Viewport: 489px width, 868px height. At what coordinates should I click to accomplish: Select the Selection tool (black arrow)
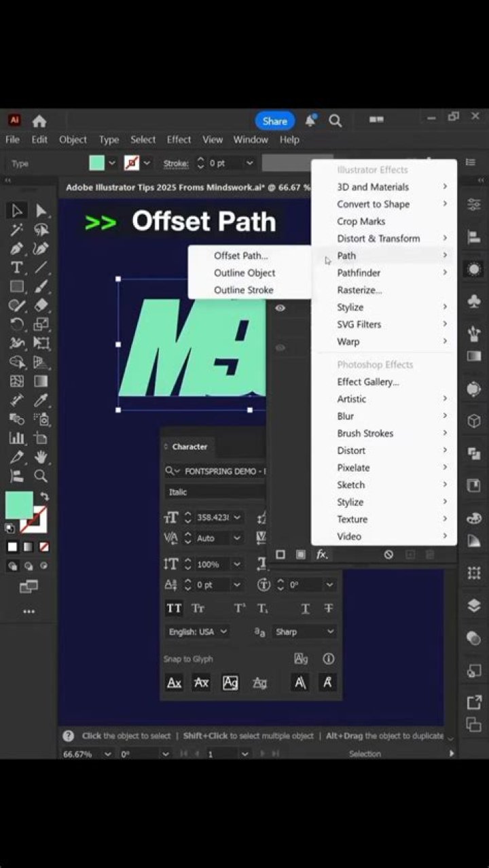(17, 211)
